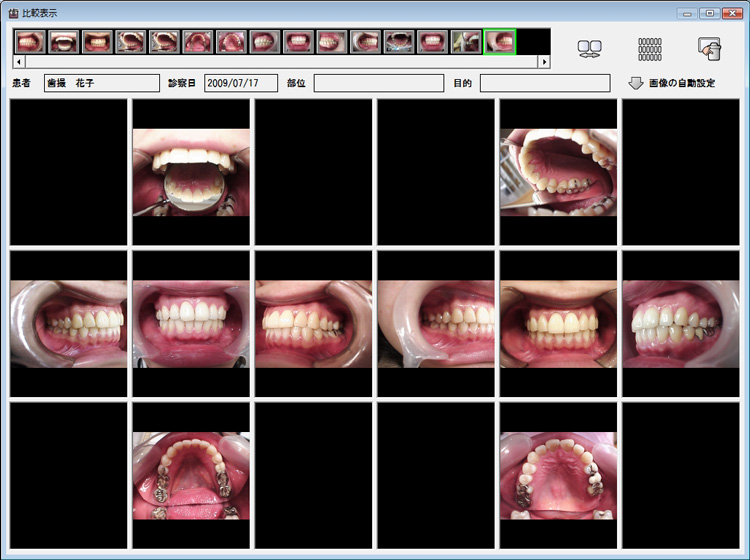This screenshot has height=560, width=750.
Task: Click the bottom-row lower arch occlusal photo
Action: (x=191, y=475)
